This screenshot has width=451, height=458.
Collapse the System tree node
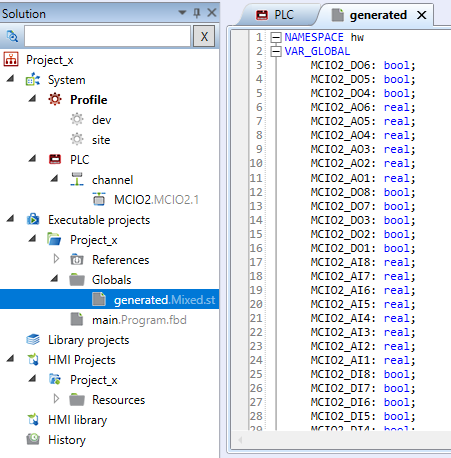click(11, 79)
